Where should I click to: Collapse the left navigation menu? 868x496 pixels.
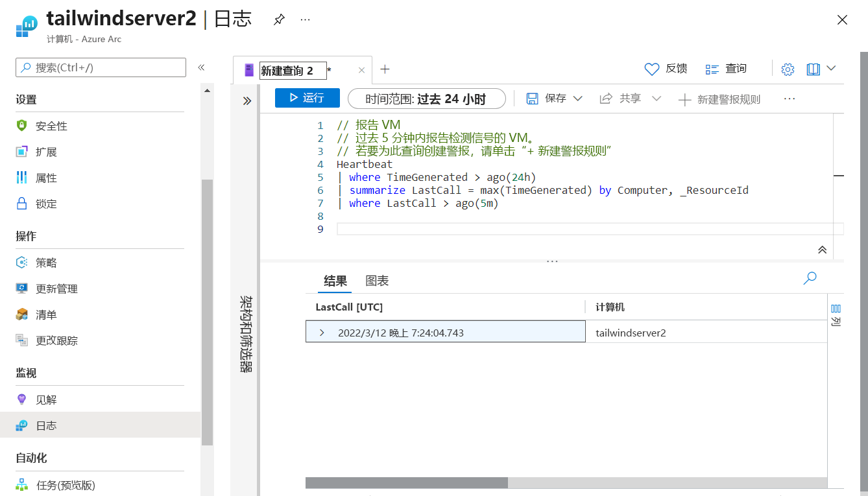(x=201, y=67)
